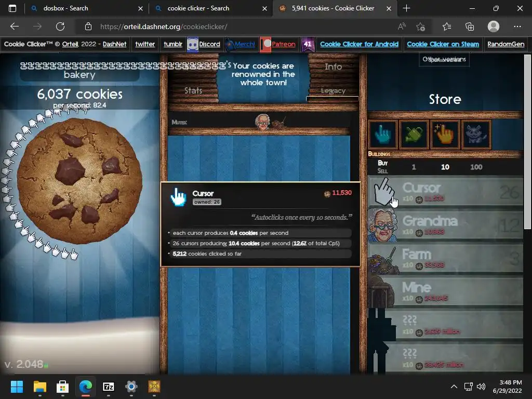Buy the orange sparkling cursor upgrade

(445, 135)
